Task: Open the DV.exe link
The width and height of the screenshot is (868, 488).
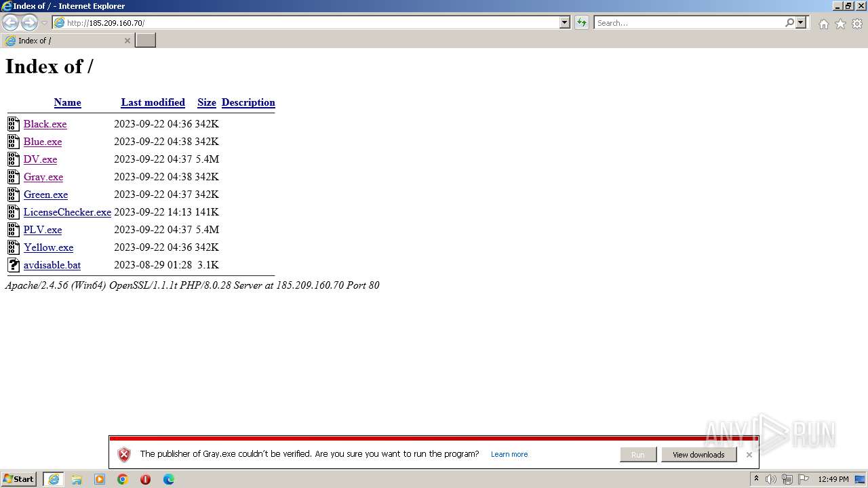Action: [40, 159]
